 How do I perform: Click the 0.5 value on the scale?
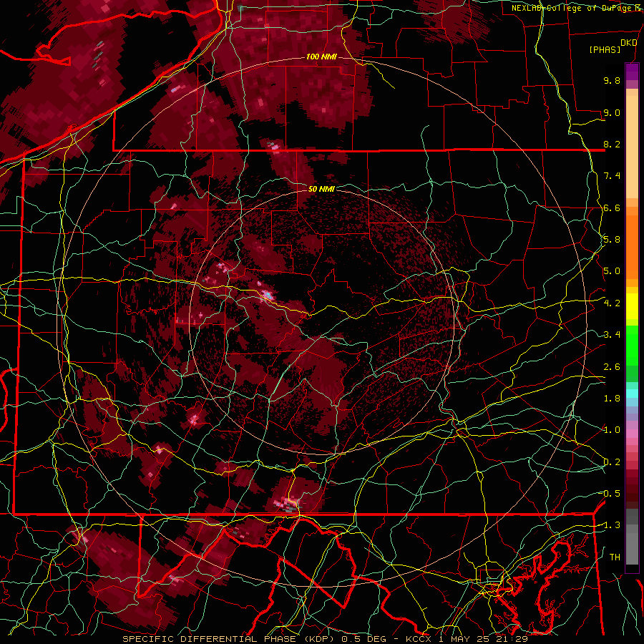(612, 494)
